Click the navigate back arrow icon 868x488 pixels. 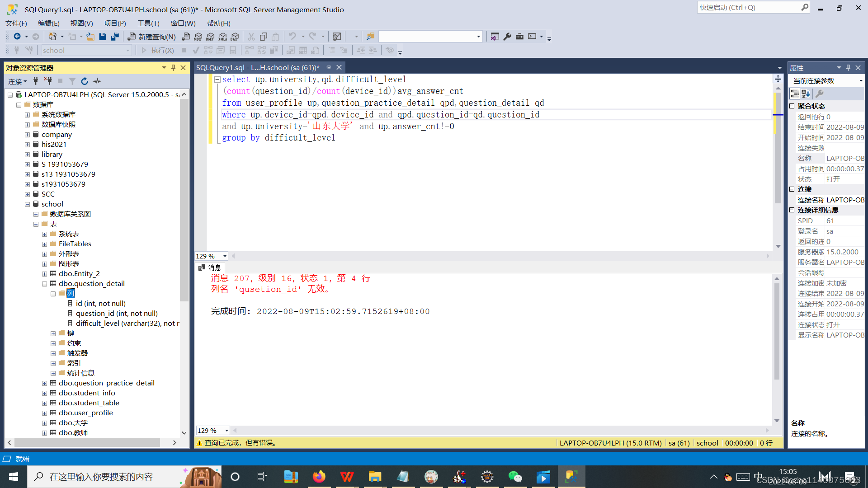point(17,37)
